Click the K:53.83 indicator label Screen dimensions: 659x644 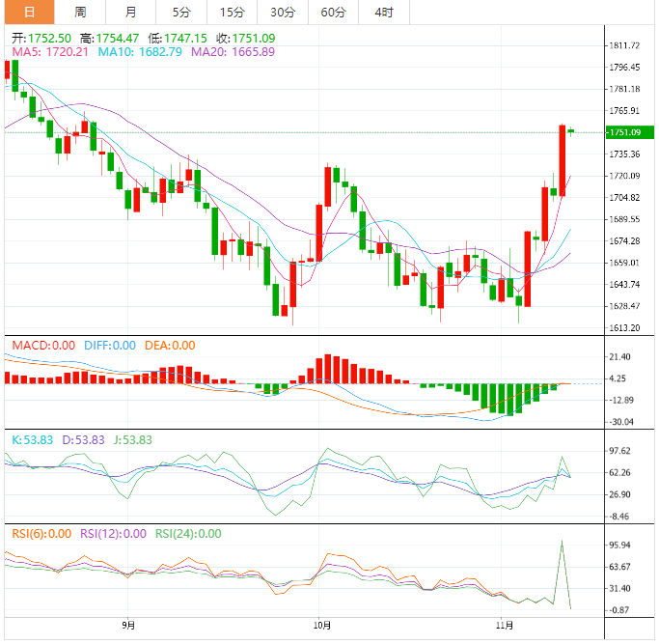[33, 440]
